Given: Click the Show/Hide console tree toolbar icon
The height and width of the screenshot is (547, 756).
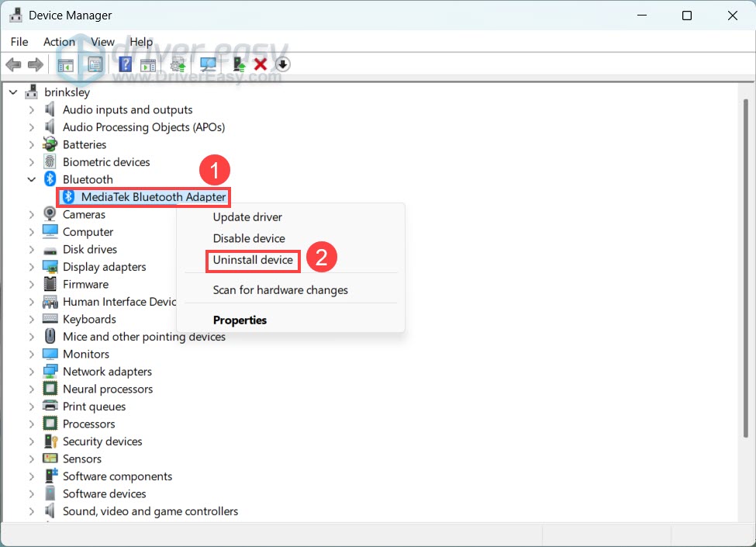Looking at the screenshot, I should click(65, 64).
